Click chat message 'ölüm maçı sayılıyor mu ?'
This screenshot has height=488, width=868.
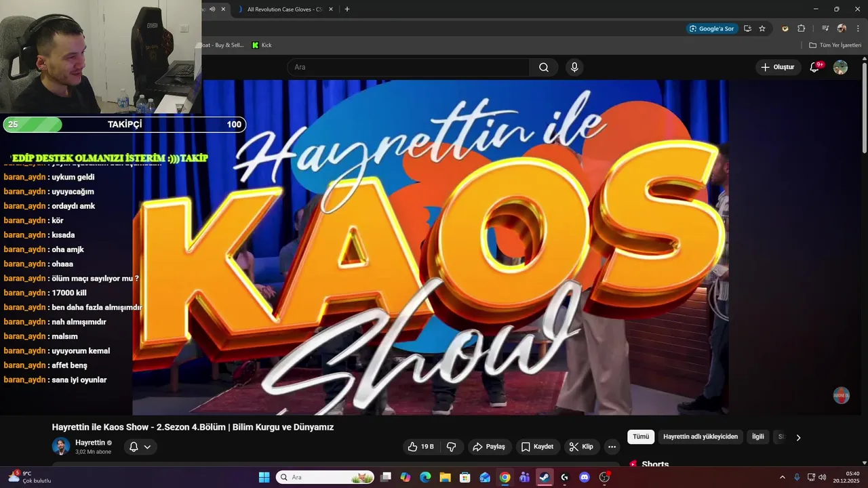point(95,279)
